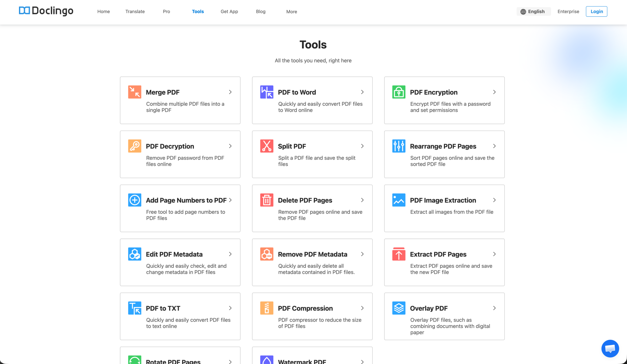The image size is (627, 364).
Task: Click chevron on Edit PDF Metadata card
Action: pos(230,254)
